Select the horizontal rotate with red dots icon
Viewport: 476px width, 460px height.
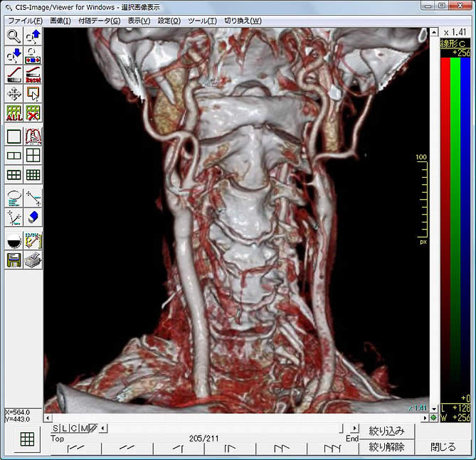[33, 55]
